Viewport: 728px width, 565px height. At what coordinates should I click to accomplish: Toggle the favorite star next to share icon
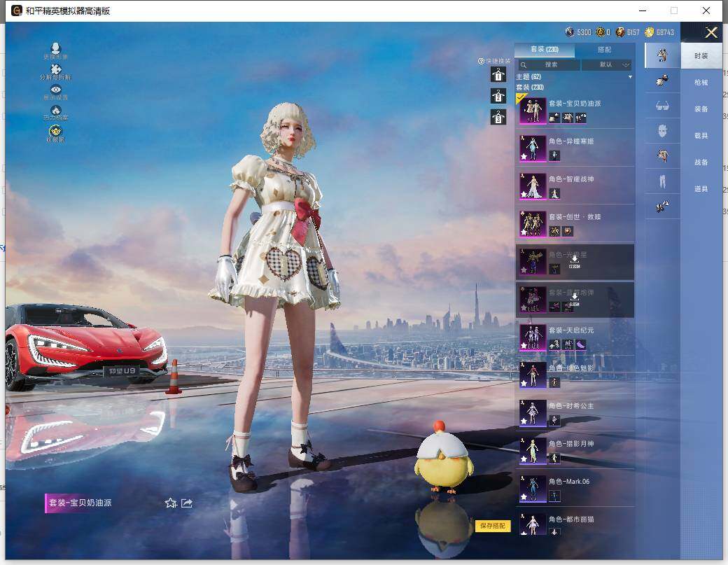pos(170,503)
